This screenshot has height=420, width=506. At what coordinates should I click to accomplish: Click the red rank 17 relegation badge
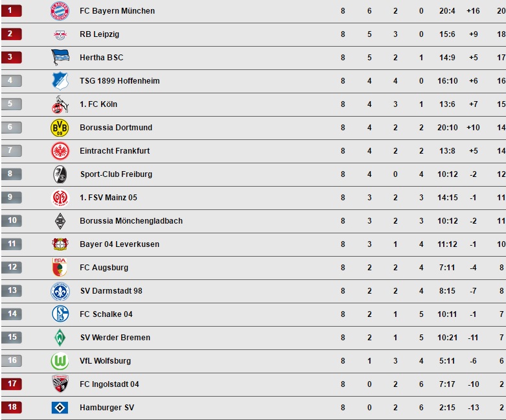(x=12, y=384)
